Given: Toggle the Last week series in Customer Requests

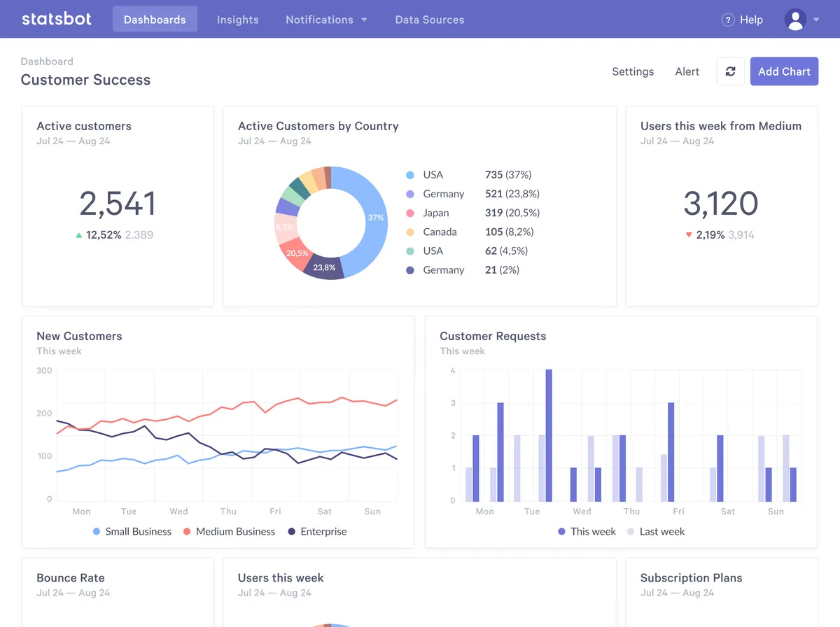Looking at the screenshot, I should (x=655, y=531).
